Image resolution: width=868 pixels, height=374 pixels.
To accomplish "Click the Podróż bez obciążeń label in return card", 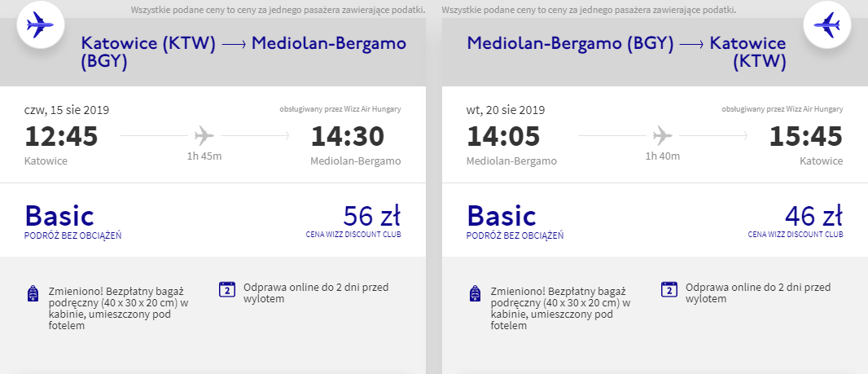I will (515, 235).
